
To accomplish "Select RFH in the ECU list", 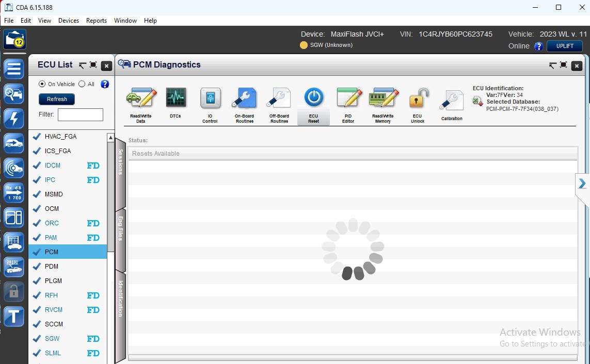I will (x=68, y=295).
